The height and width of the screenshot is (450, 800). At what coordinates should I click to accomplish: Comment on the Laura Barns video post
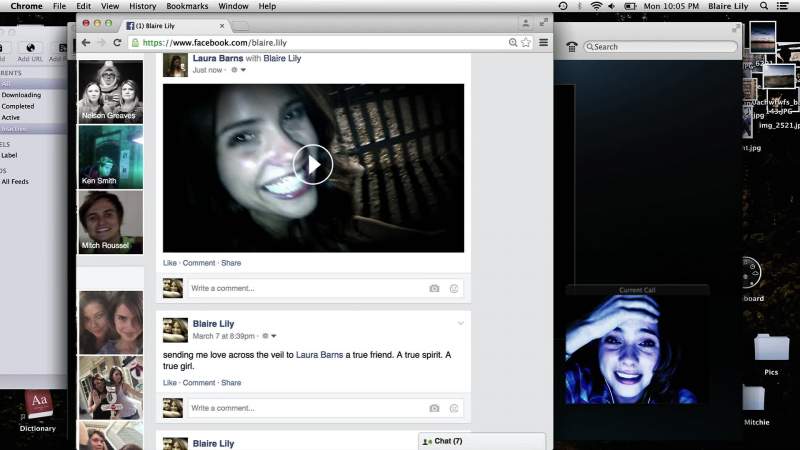click(199, 263)
